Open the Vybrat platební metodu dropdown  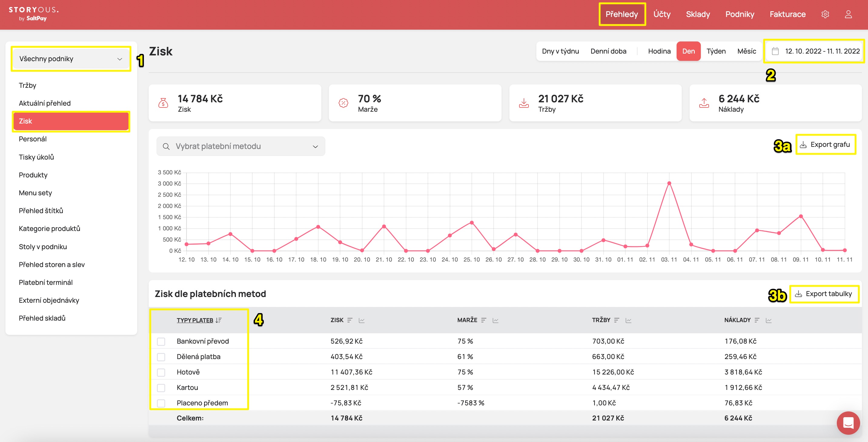240,146
